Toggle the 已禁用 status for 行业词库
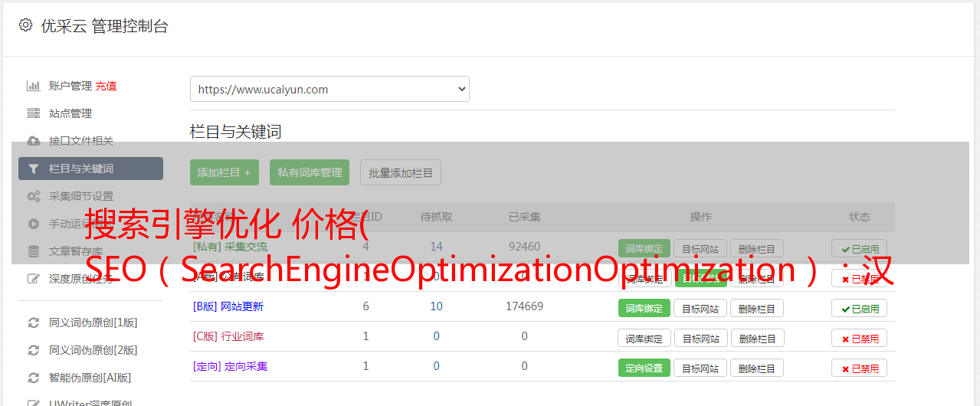The width and height of the screenshot is (980, 406). pos(860,338)
